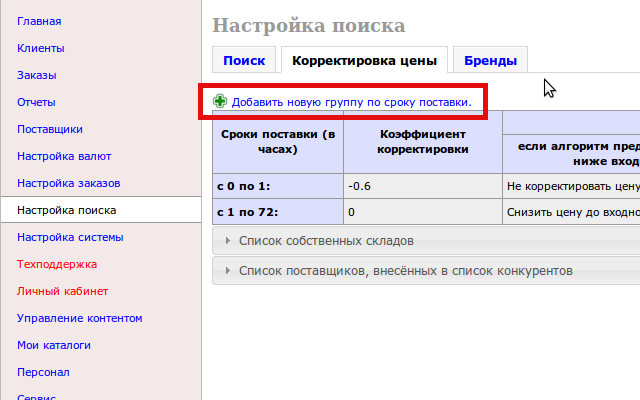This screenshot has height=400, width=640.
Task: Open the red 'Личный кабинет' link
Action: coord(62,291)
